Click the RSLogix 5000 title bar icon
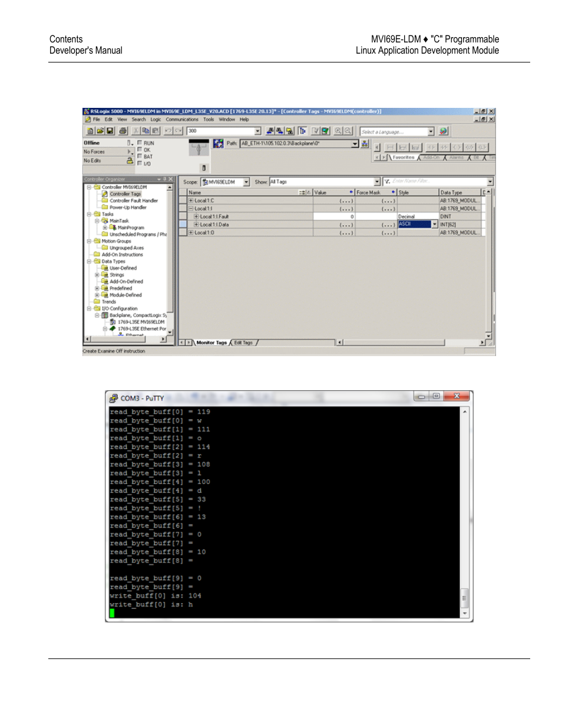Screen dimensions: 562x728 click(x=87, y=111)
